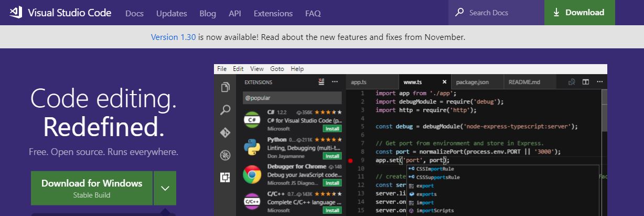Click the C/C++ extension logo

pyautogui.click(x=252, y=202)
